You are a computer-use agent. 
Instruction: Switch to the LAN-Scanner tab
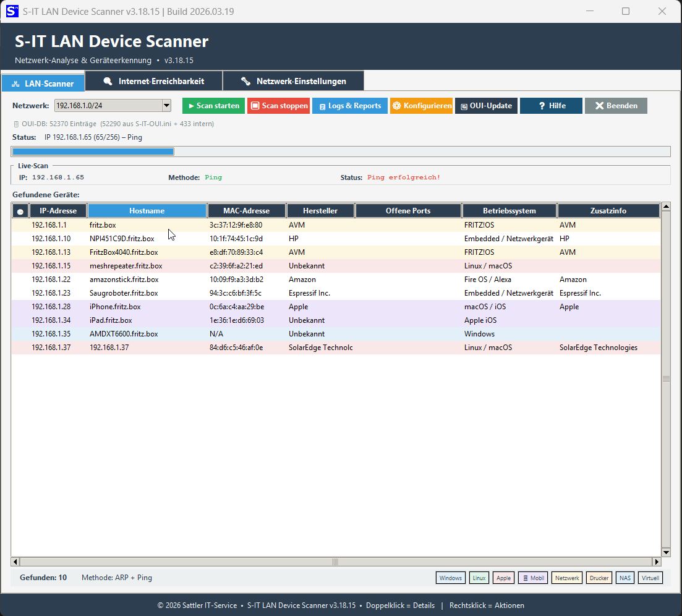click(43, 83)
